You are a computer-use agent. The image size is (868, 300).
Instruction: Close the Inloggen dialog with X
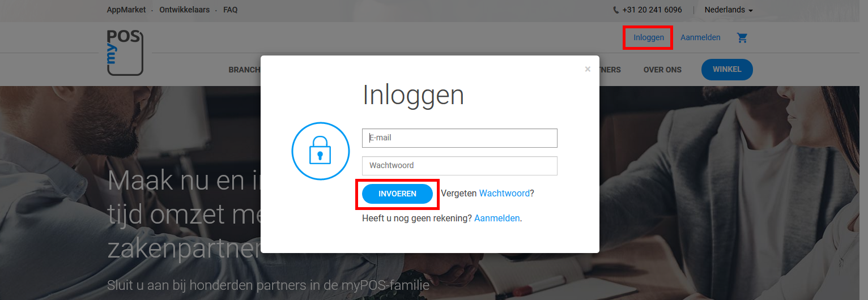coord(588,69)
